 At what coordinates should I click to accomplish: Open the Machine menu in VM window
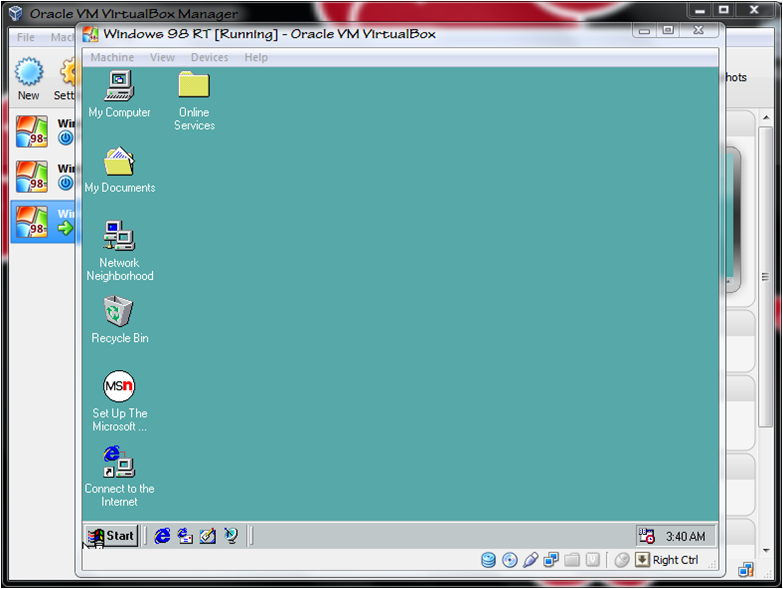[x=112, y=57]
